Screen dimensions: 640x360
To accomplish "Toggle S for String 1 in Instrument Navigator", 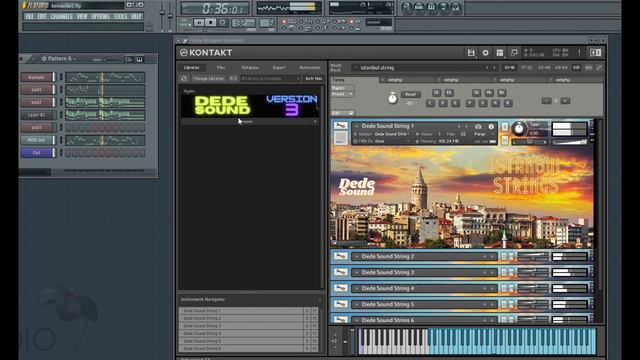I will 307,311.
